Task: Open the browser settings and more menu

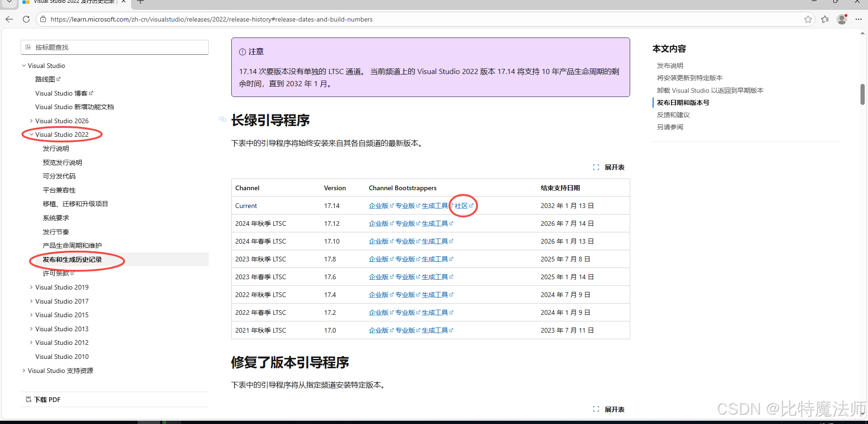Action: pyautogui.click(x=858, y=19)
